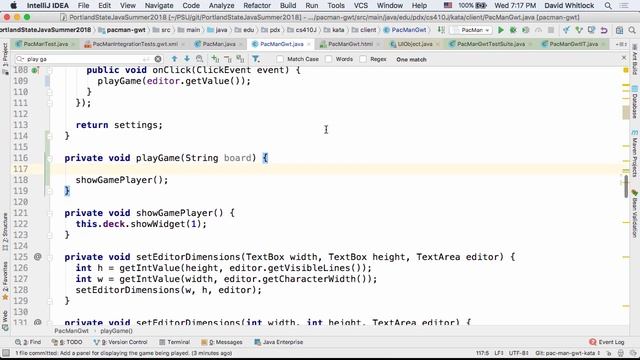
Task: Click the stop process square icon
Action: pos(551,30)
